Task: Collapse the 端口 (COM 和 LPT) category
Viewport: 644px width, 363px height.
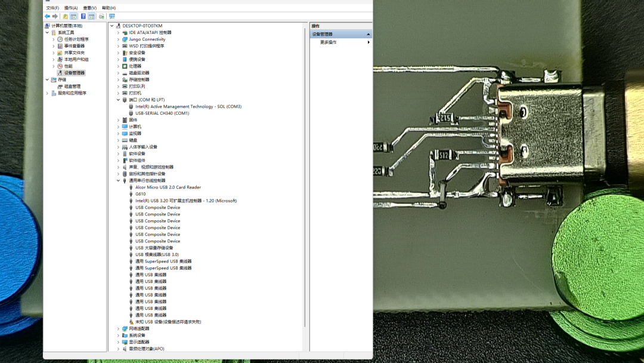Action: pyautogui.click(x=118, y=100)
